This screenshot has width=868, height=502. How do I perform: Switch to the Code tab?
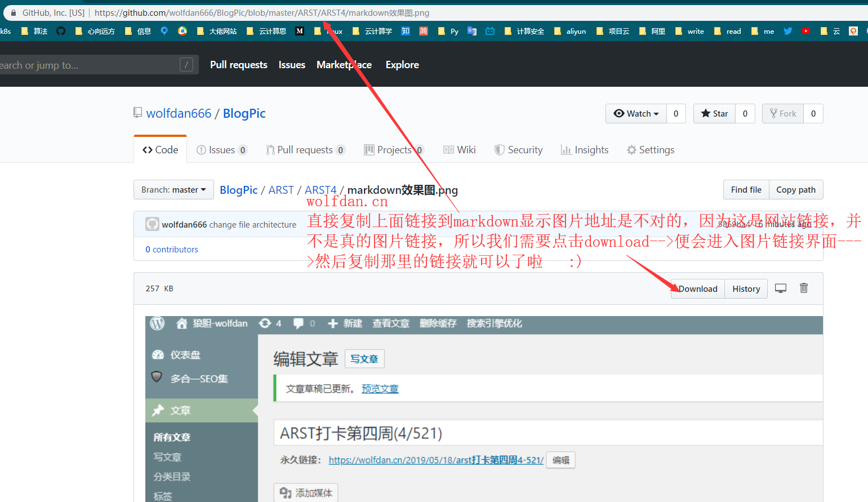[x=161, y=149]
